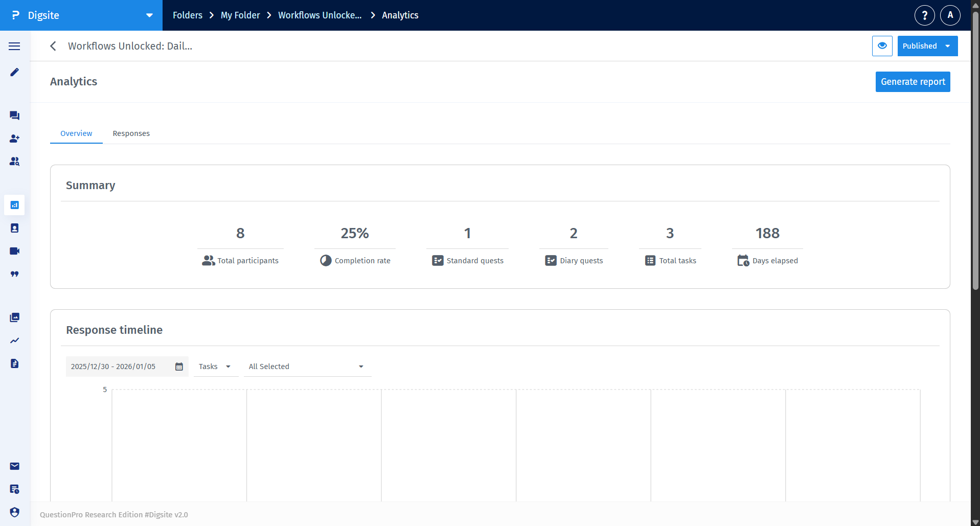
Task: Click the search participants icon
Action: click(14, 162)
